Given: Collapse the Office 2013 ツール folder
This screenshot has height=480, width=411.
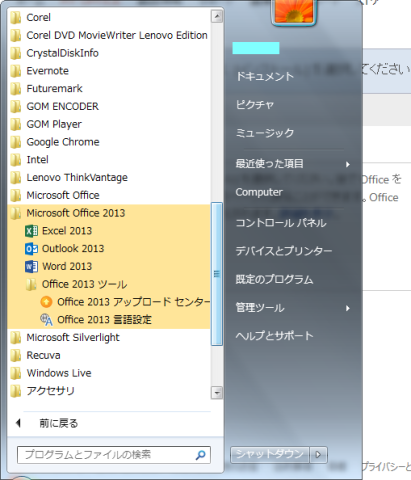Looking at the screenshot, I should [109, 284].
